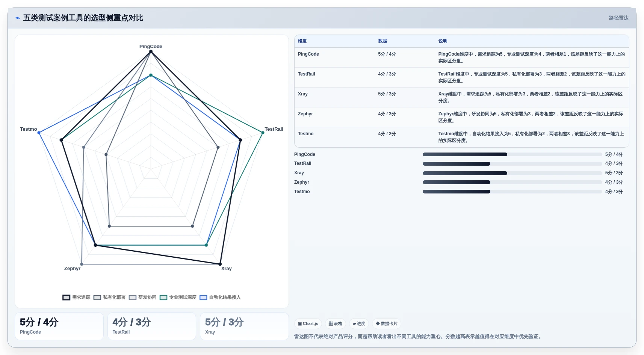Screen dimensions: 644x355
Task: Click the 路径雷达 label in header
Action: click(618, 18)
